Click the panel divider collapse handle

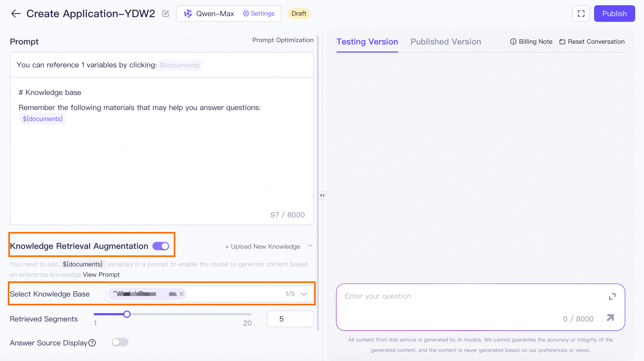(x=322, y=195)
